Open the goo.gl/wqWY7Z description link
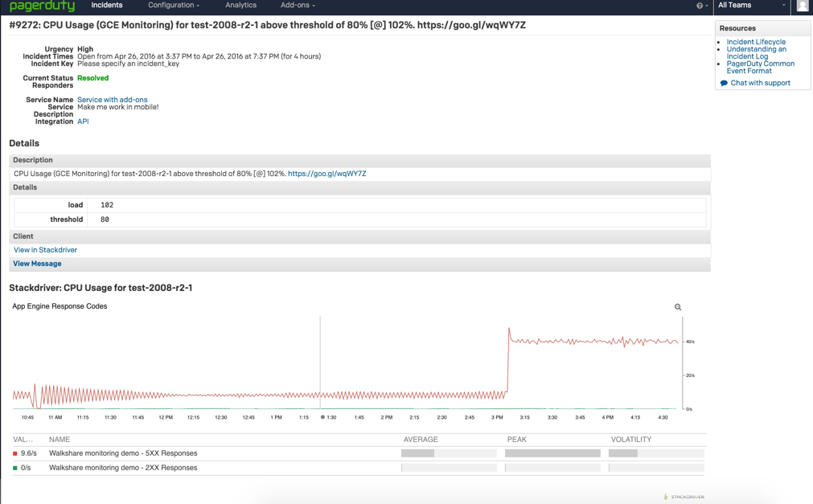813x504 pixels. point(327,174)
